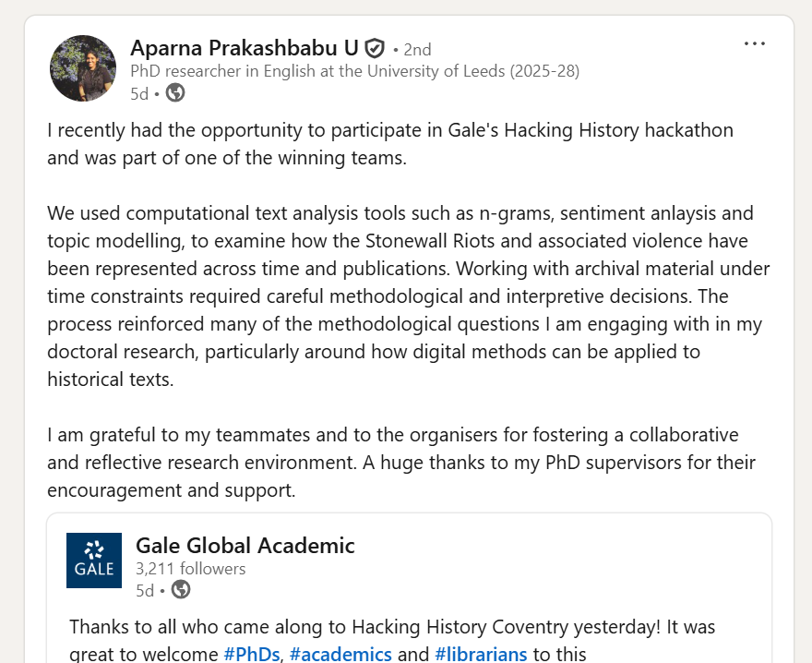Open the Gale logo in the shared post
This screenshot has height=663, width=812.
point(94,561)
